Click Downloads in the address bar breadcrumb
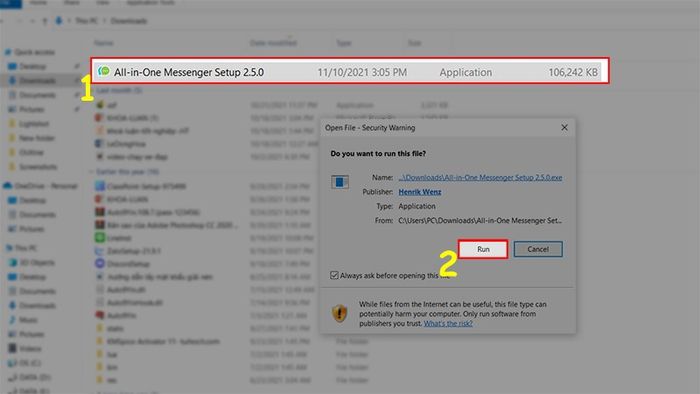 pyautogui.click(x=129, y=21)
